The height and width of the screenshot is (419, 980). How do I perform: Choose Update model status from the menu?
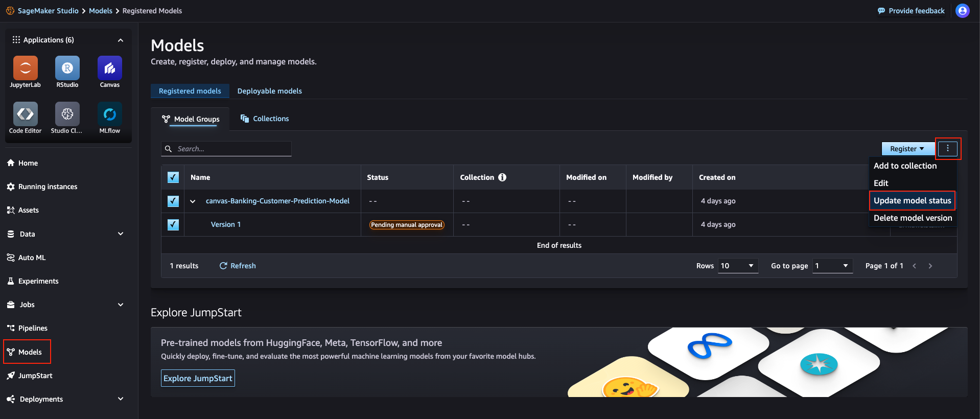pyautogui.click(x=913, y=200)
